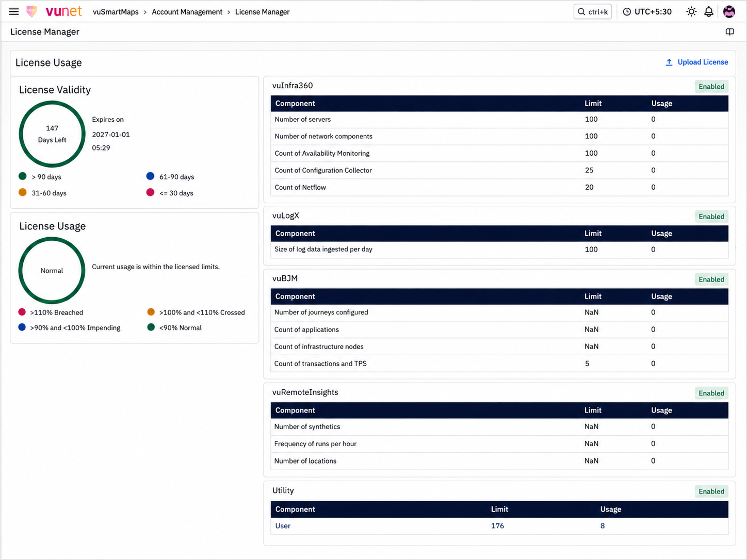Open the notifications bell
This screenshot has height=560, width=747.
(709, 11)
